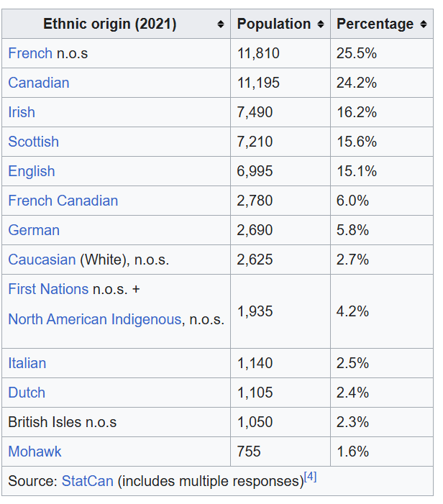Open North American Indigenous link
The image size is (443, 504).
95,319
